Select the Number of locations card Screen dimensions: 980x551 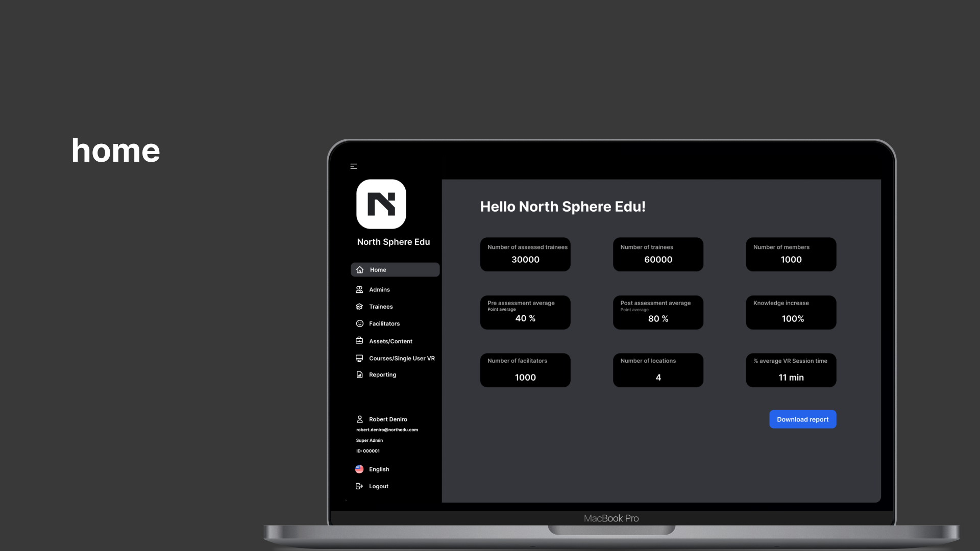point(658,370)
